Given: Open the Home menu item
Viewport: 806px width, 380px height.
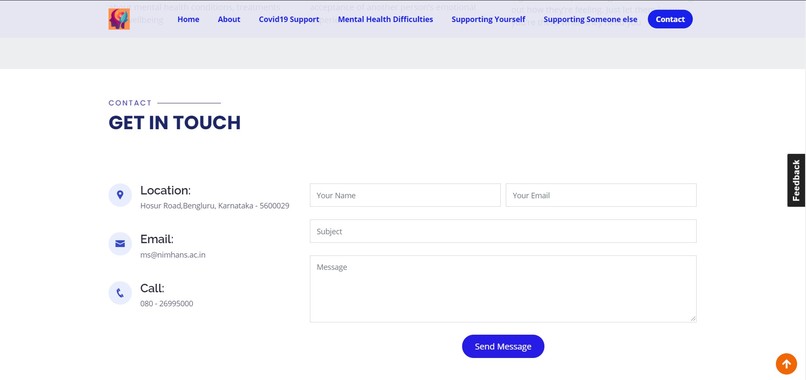Looking at the screenshot, I should 188,20.
